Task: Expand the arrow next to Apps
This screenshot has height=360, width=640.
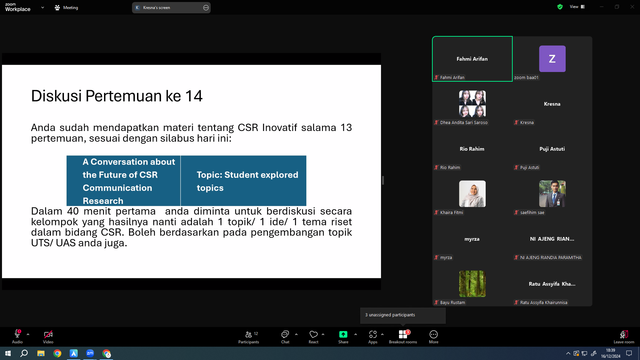Action: [x=382, y=334]
